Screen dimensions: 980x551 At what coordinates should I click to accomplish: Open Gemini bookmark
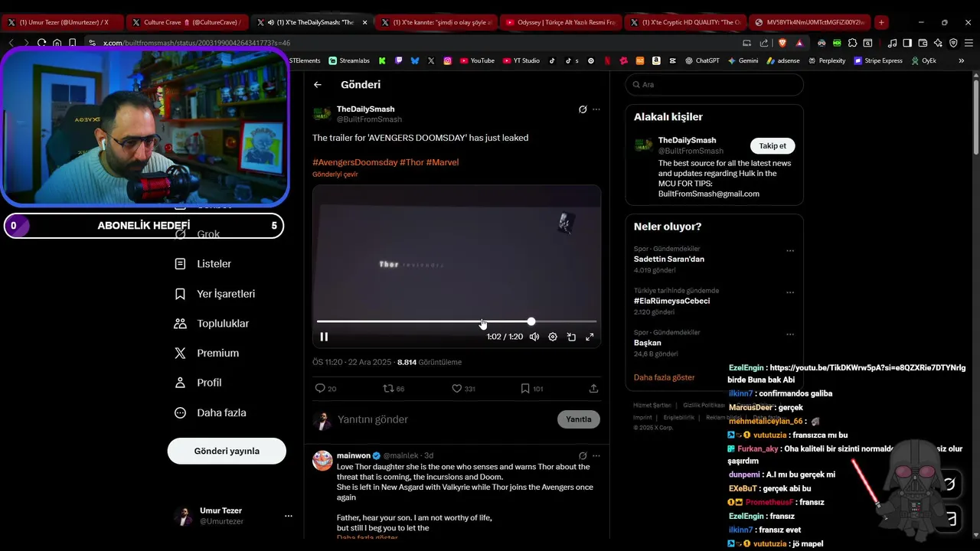[x=743, y=60]
